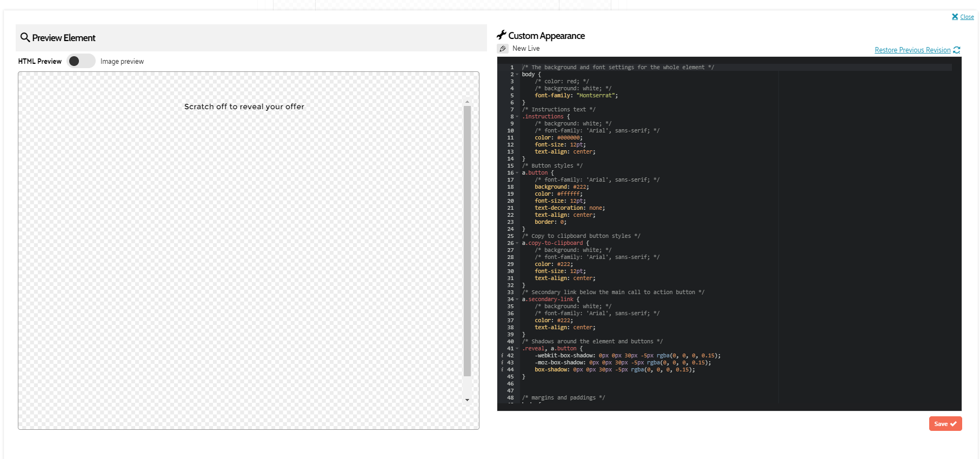This screenshot has width=980, height=459.
Task: Click the preview pane scrollbar down arrow
Action: (467, 400)
